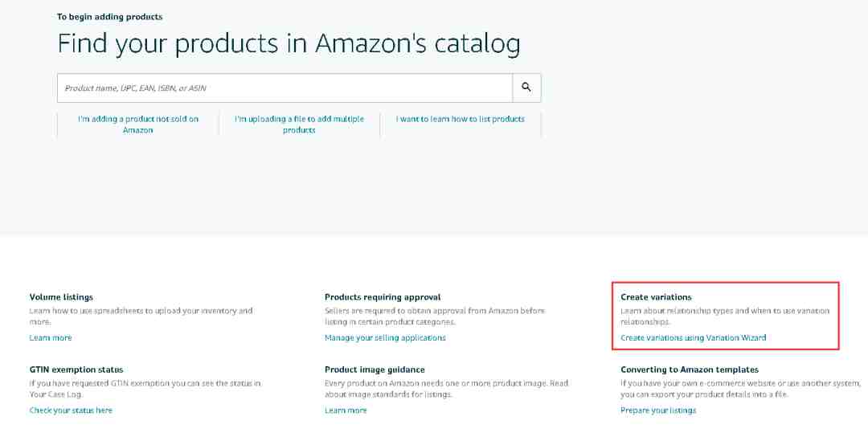The width and height of the screenshot is (868, 445).
Task: Open Create variations using Variation Wizard
Action: (693, 337)
